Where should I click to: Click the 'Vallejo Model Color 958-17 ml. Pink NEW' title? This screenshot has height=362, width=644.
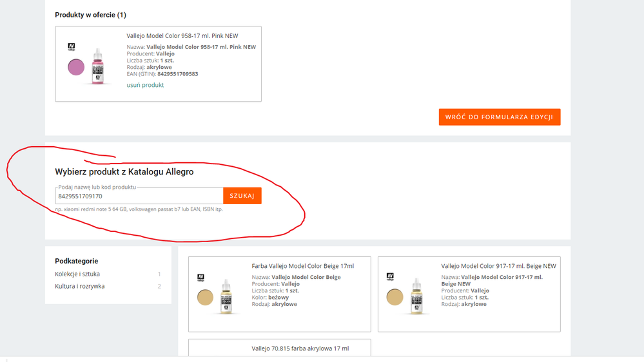pyautogui.click(x=182, y=36)
